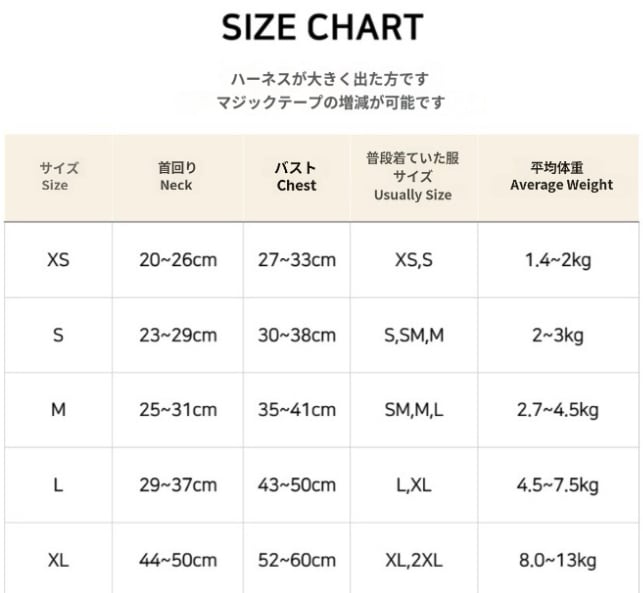This screenshot has height=593, width=643.
Task: Click the SM,M,L usual size cell
Action: click(x=413, y=410)
